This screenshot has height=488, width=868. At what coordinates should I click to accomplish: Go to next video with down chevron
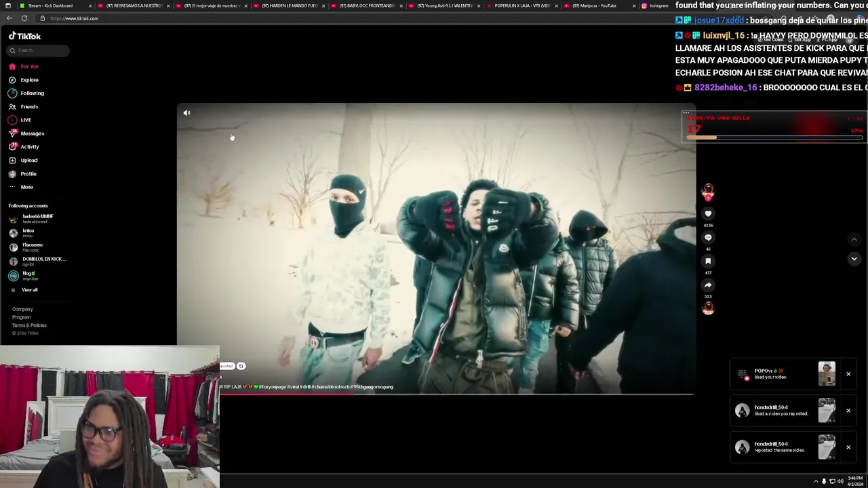click(854, 258)
